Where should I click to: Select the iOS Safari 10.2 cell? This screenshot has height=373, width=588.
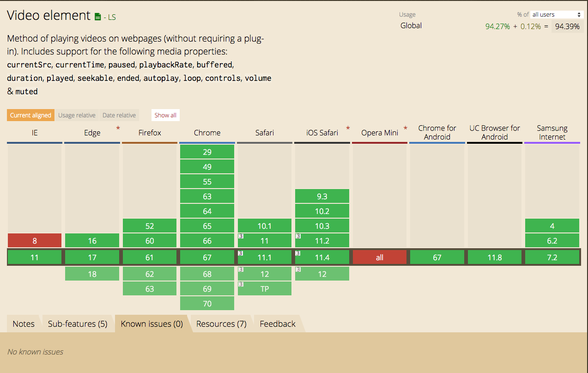click(322, 211)
